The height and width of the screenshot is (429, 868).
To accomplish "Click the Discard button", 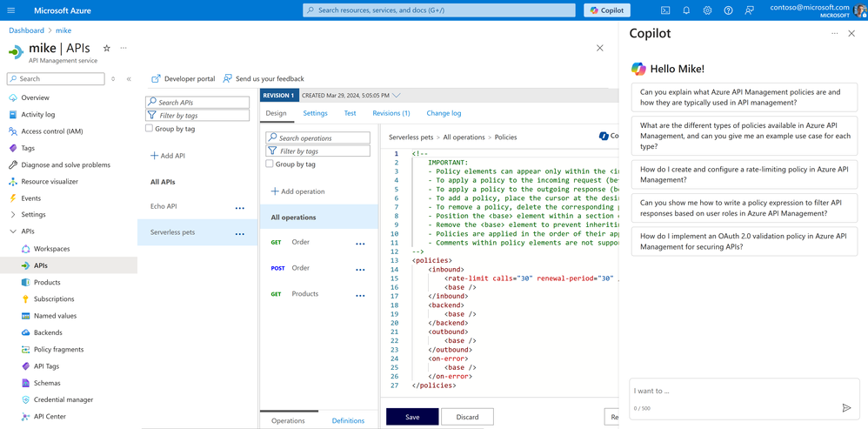I will click(x=467, y=417).
